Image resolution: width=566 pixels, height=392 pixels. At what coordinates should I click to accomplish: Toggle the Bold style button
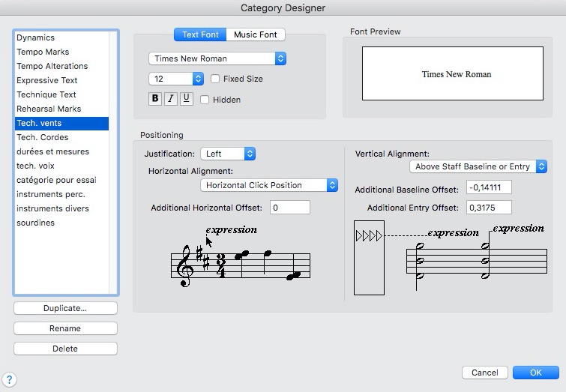click(156, 98)
